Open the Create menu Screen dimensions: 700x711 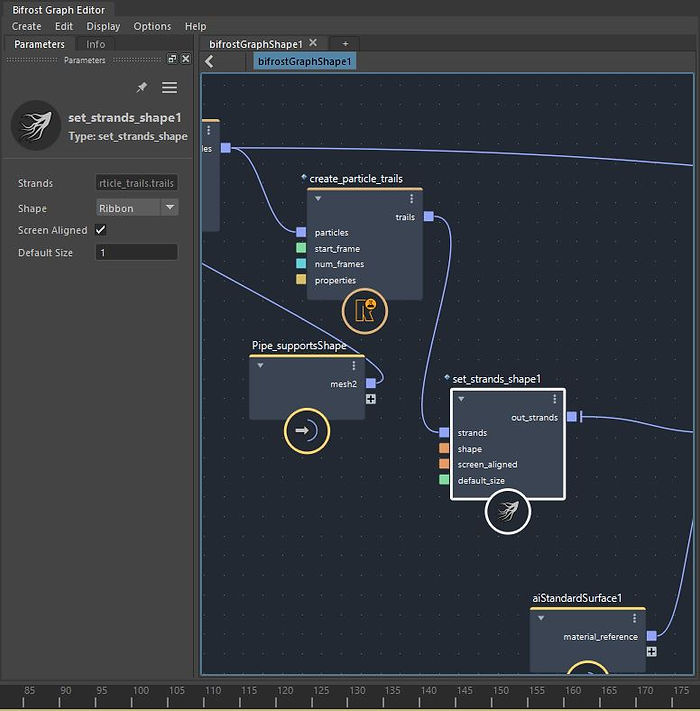[x=26, y=26]
